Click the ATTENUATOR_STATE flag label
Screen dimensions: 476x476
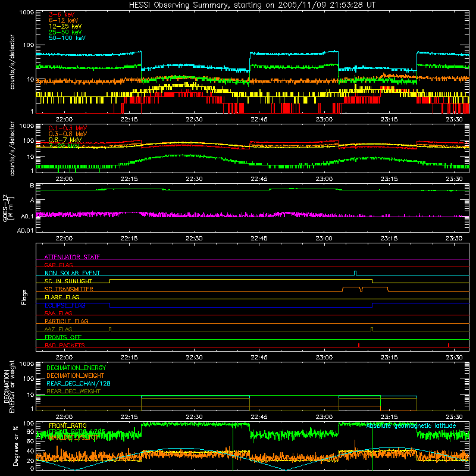coord(72,257)
